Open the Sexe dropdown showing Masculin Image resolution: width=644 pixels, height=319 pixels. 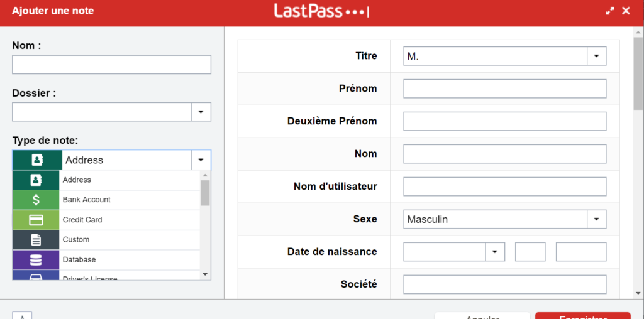[x=596, y=219]
